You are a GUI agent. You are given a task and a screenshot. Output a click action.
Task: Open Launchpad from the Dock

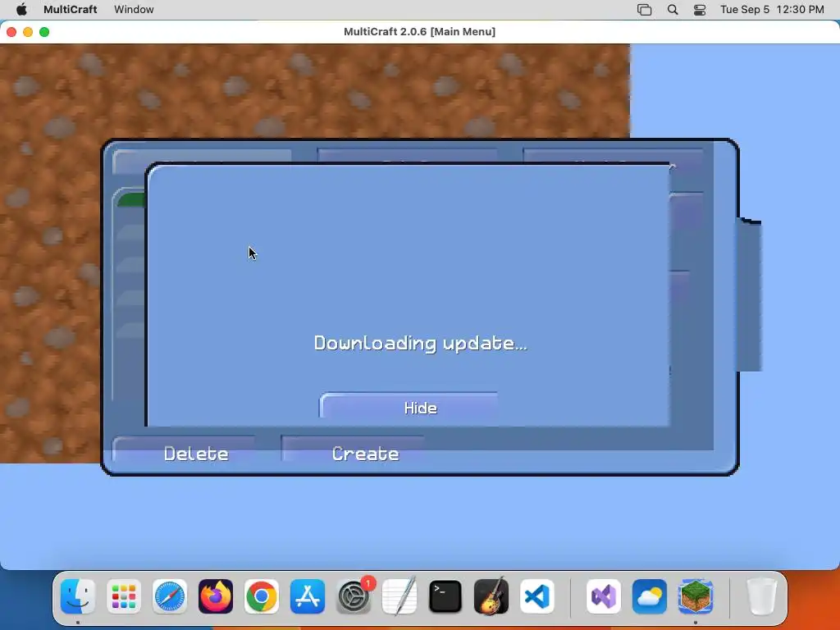click(124, 596)
